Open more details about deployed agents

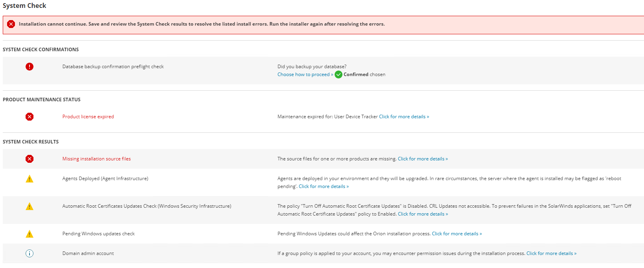click(324, 186)
